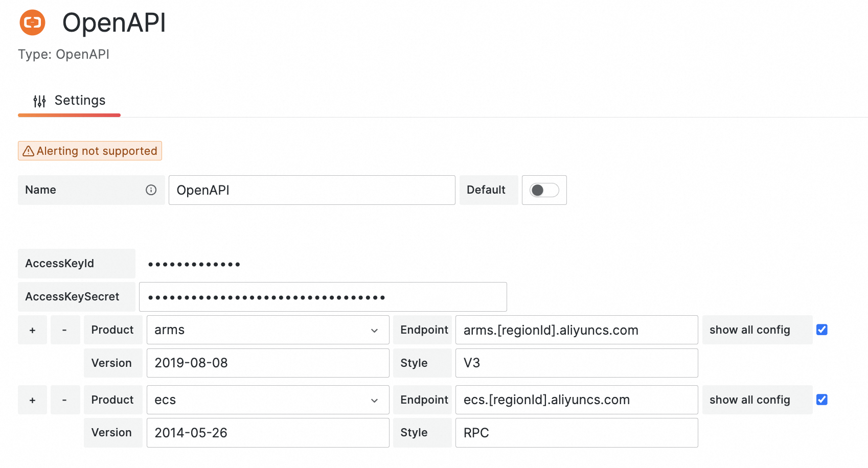This screenshot has height=468, width=868.
Task: Uncheck the arms show all config checkbox
Action: [821, 330]
